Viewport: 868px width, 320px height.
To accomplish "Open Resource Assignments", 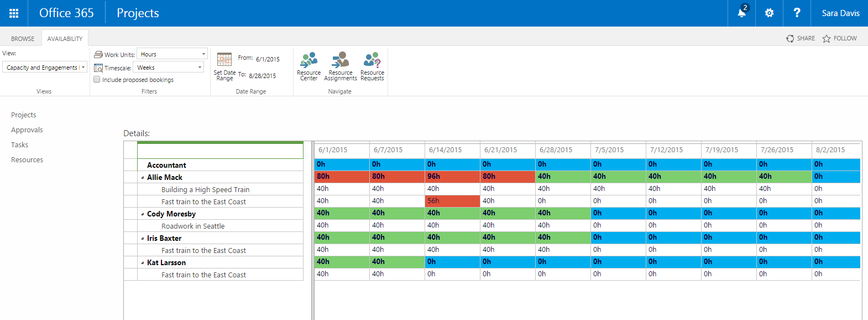I will click(340, 66).
